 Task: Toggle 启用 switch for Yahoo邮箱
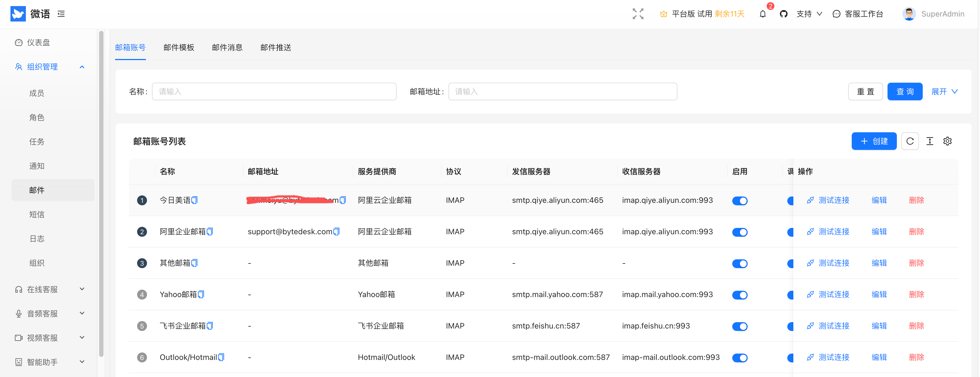740,295
